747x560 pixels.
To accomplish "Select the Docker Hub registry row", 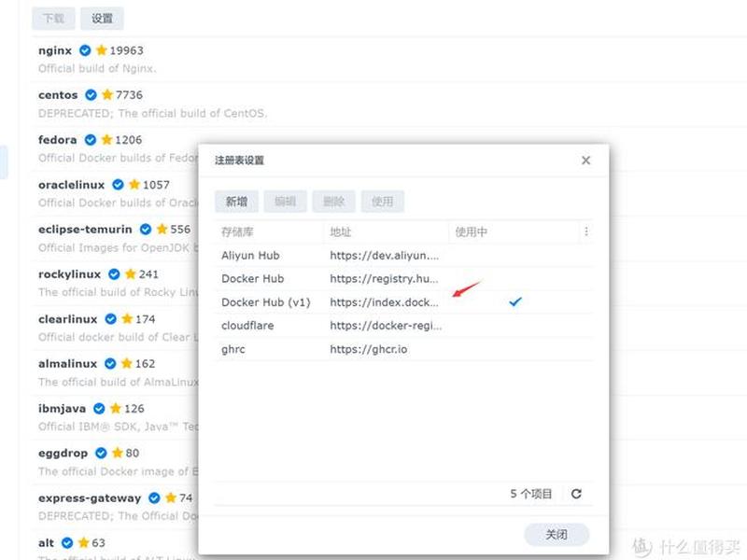I will [404, 278].
